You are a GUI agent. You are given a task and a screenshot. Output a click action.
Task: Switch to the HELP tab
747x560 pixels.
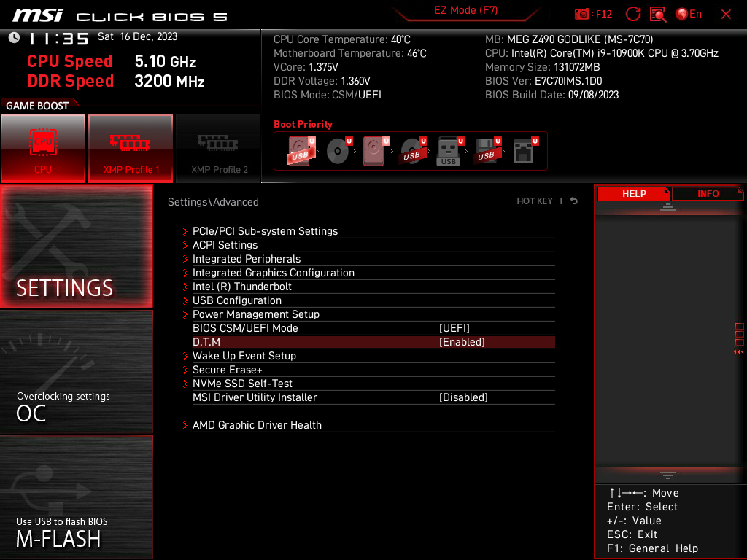[634, 194]
